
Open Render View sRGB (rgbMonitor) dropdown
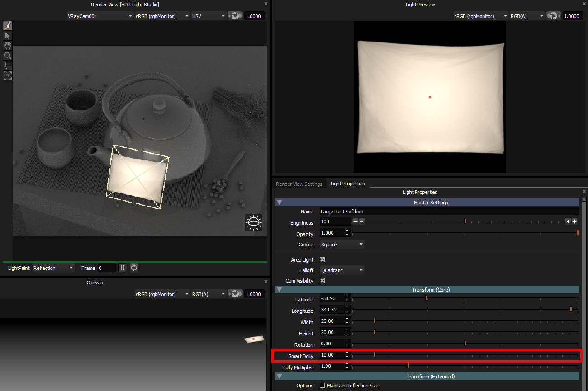[x=162, y=16]
